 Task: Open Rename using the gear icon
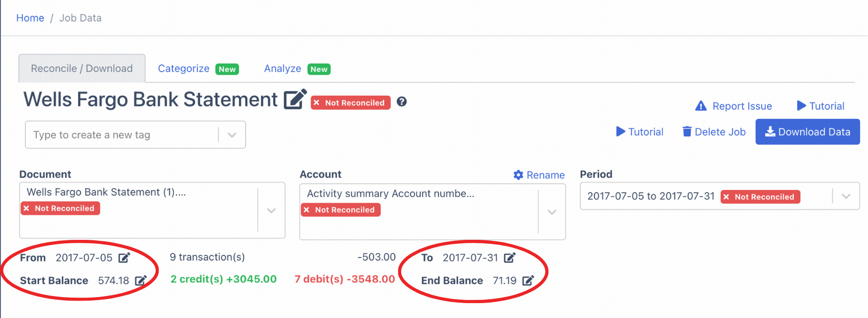pos(518,175)
